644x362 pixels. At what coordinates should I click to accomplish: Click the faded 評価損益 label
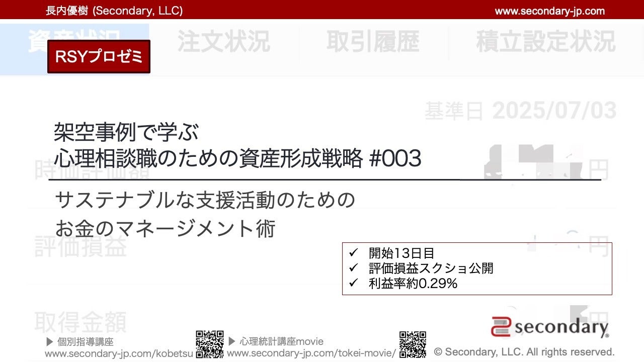(x=80, y=247)
